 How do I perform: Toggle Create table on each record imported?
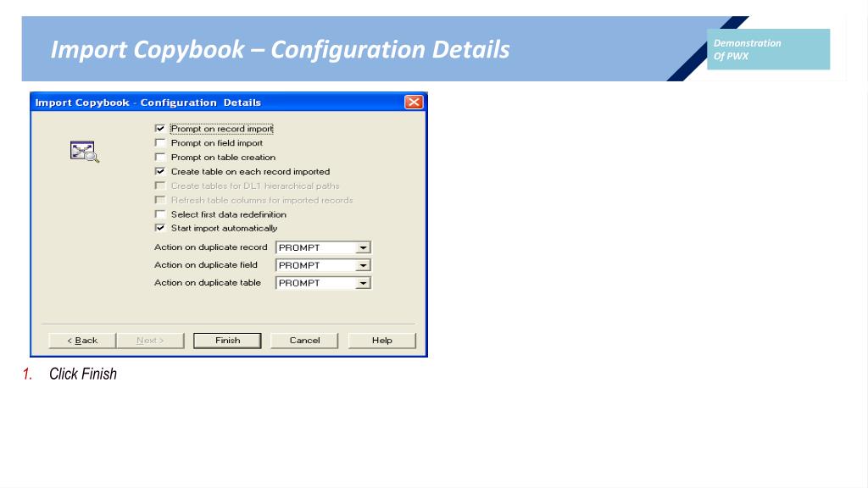click(160, 171)
